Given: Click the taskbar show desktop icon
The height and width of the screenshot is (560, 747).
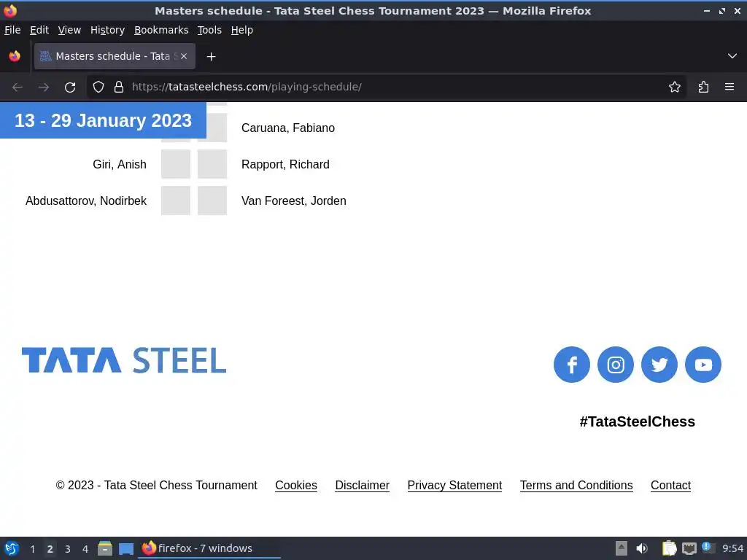Looking at the screenshot, I should [x=126, y=548].
